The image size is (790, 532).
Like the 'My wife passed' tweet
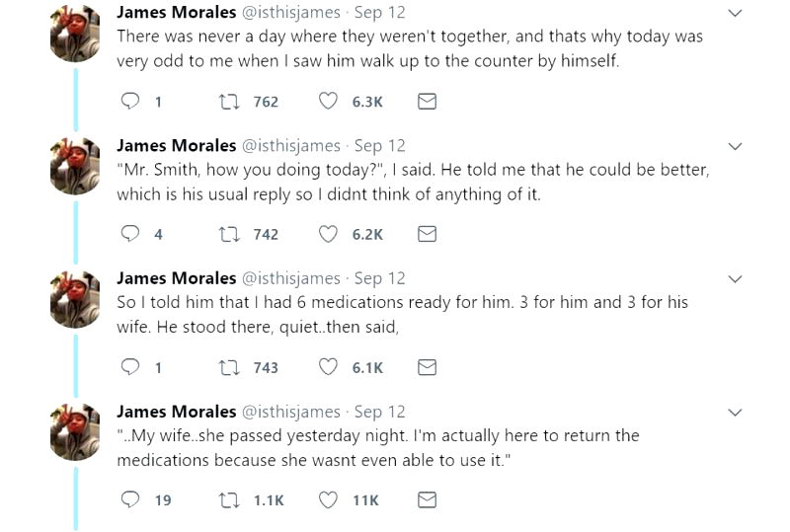pyautogui.click(x=330, y=500)
